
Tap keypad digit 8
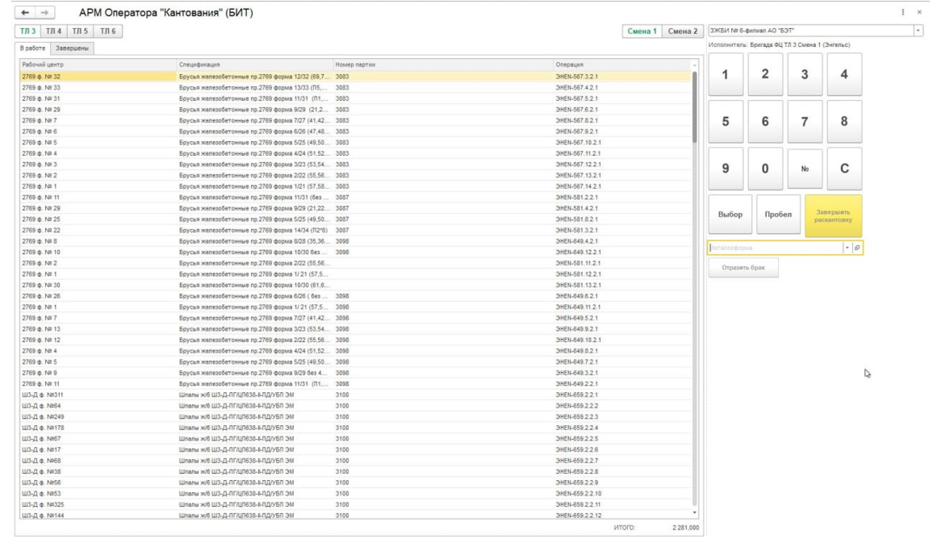(x=843, y=121)
